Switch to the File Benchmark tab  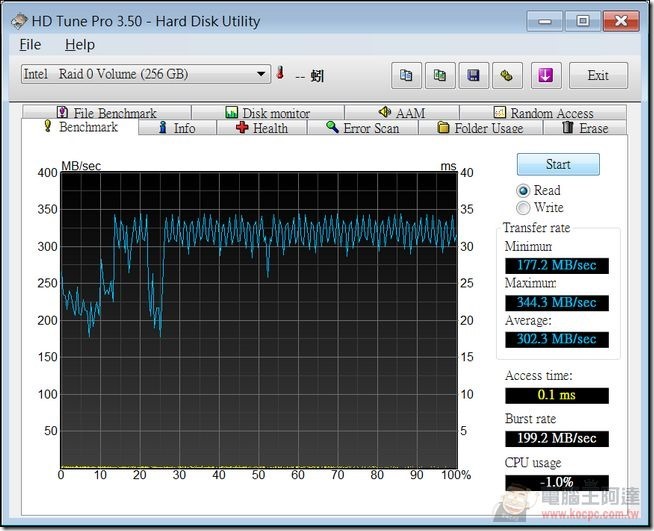(107, 113)
